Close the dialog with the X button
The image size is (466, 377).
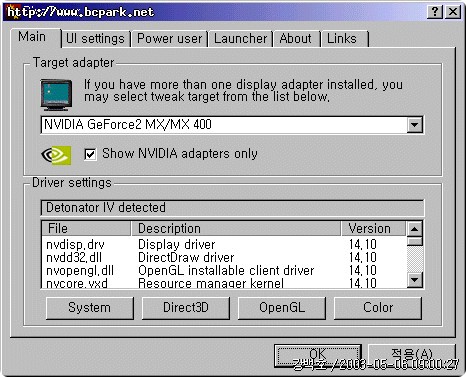pos(453,12)
